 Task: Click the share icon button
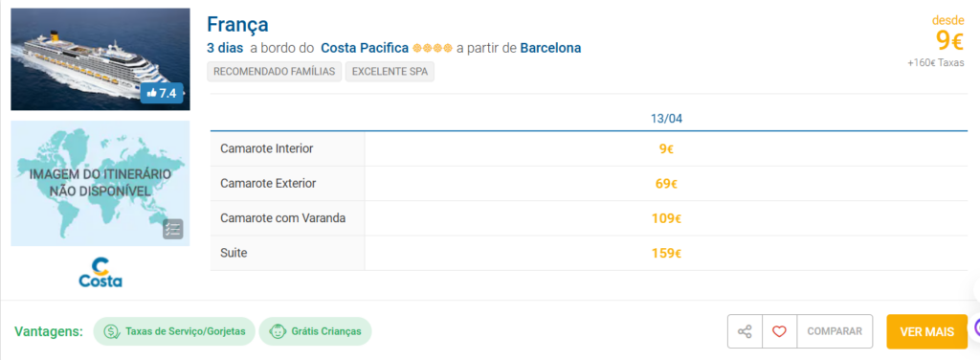(745, 331)
